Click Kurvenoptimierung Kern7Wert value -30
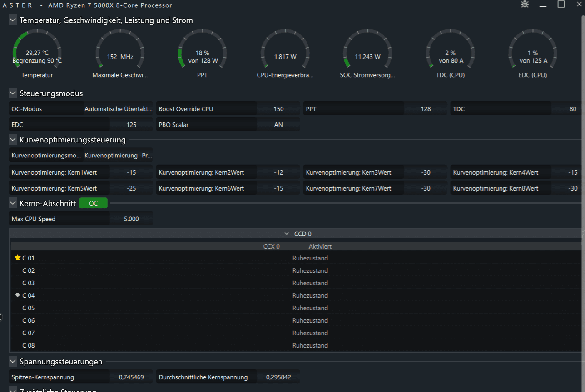The height and width of the screenshot is (392, 585). [426, 188]
